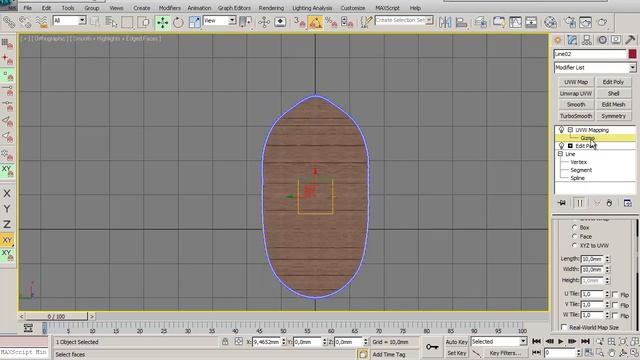This screenshot has width=640, height=360.
Task: Collapse the Line stack entry
Action: (x=560, y=154)
